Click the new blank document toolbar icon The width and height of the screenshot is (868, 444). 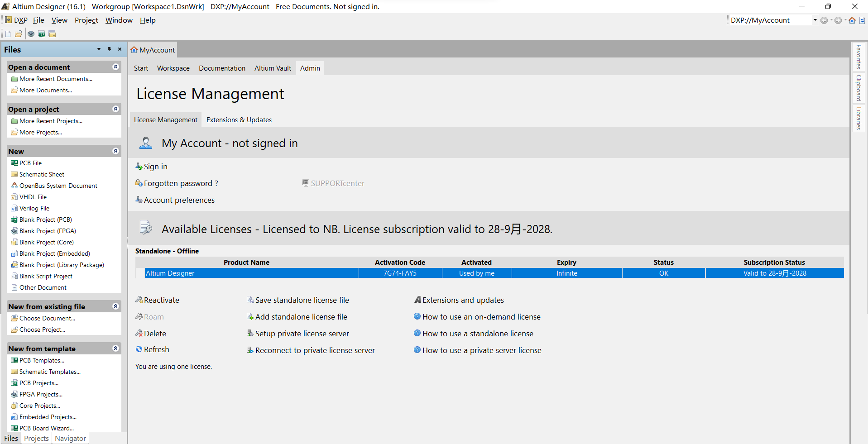coord(8,34)
